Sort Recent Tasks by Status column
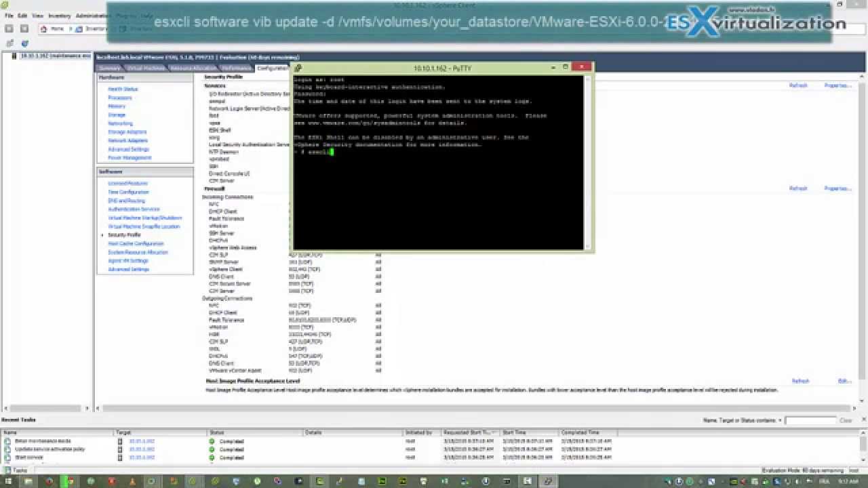Screen dimensions: 868x488 tap(255, 432)
